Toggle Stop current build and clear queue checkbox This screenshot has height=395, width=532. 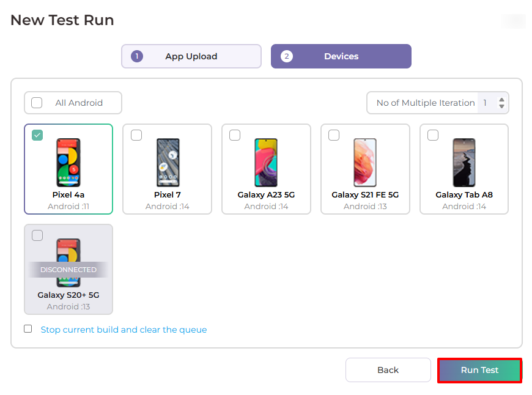pos(28,329)
